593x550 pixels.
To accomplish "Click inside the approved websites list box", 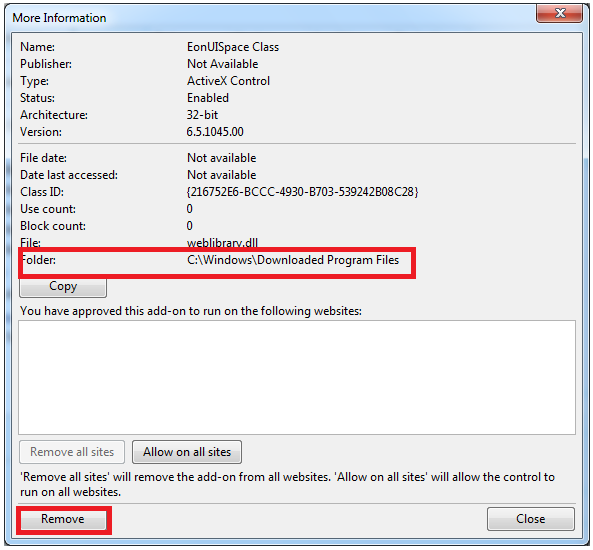I will click(297, 378).
